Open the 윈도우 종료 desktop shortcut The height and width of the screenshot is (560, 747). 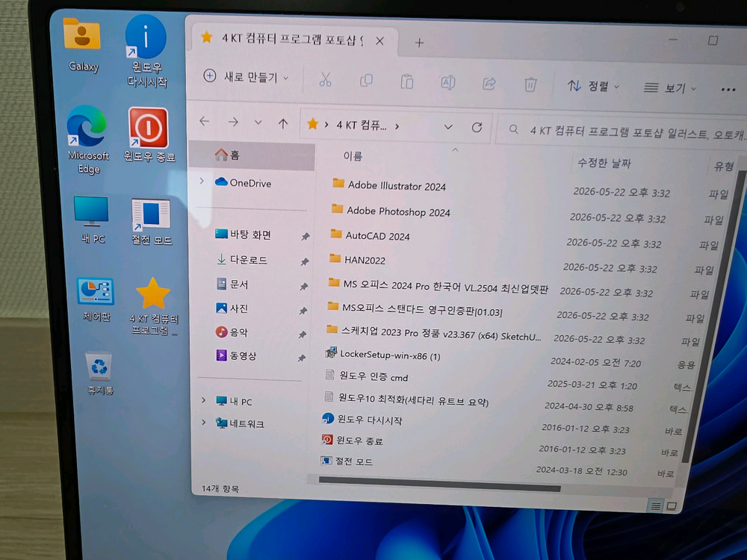[x=149, y=134]
